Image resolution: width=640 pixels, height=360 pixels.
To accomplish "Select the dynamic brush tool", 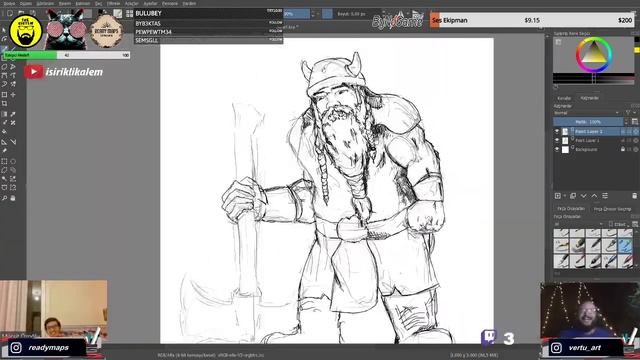I will [x=4, y=84].
